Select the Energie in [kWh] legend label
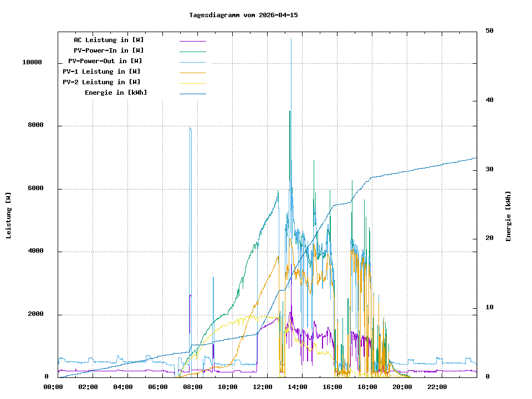The height and width of the screenshot is (399, 532). (x=116, y=93)
